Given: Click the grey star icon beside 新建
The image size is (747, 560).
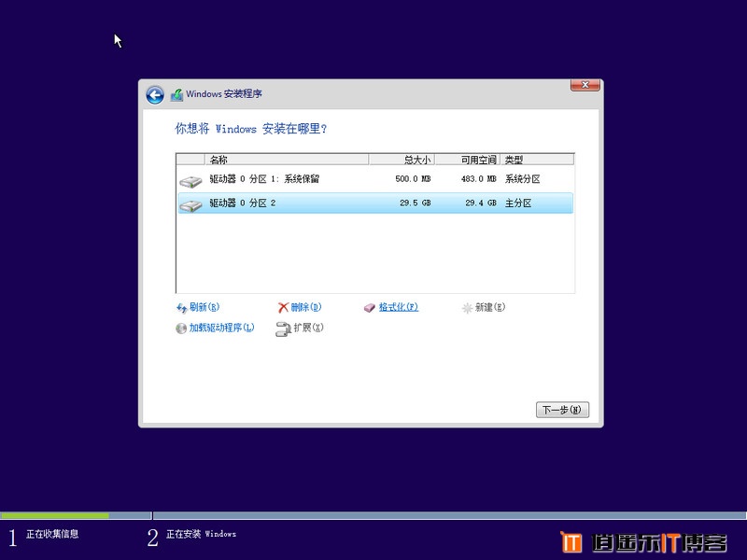Looking at the screenshot, I should click(x=468, y=308).
